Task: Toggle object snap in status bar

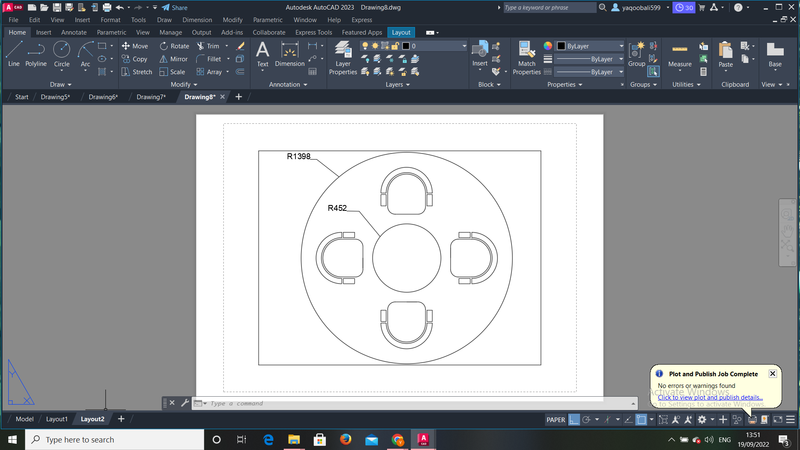Action: (641, 419)
